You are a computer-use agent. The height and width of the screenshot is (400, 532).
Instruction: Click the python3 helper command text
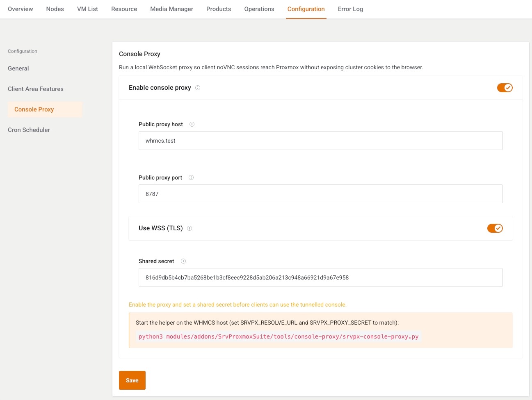[x=279, y=336]
